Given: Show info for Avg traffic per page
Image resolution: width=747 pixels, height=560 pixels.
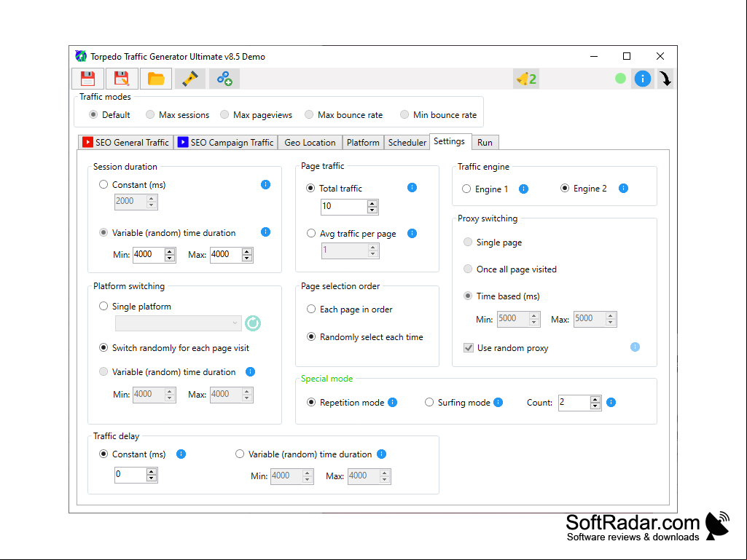Looking at the screenshot, I should click(412, 233).
